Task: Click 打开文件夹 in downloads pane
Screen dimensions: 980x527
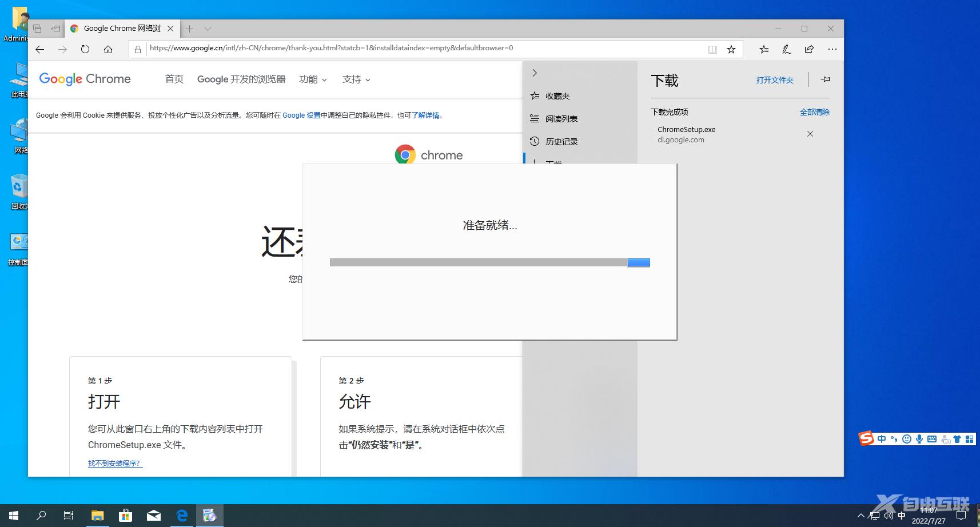Action: tap(775, 80)
